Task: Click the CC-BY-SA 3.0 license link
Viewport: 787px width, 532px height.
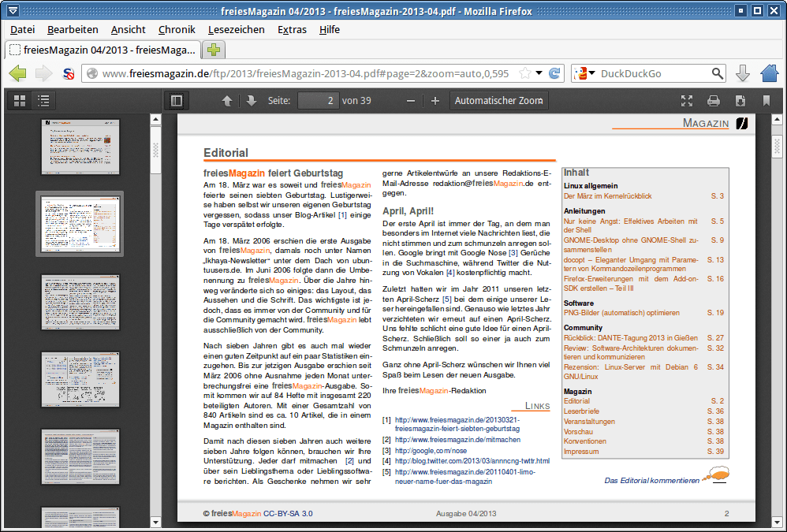Action: [x=288, y=513]
